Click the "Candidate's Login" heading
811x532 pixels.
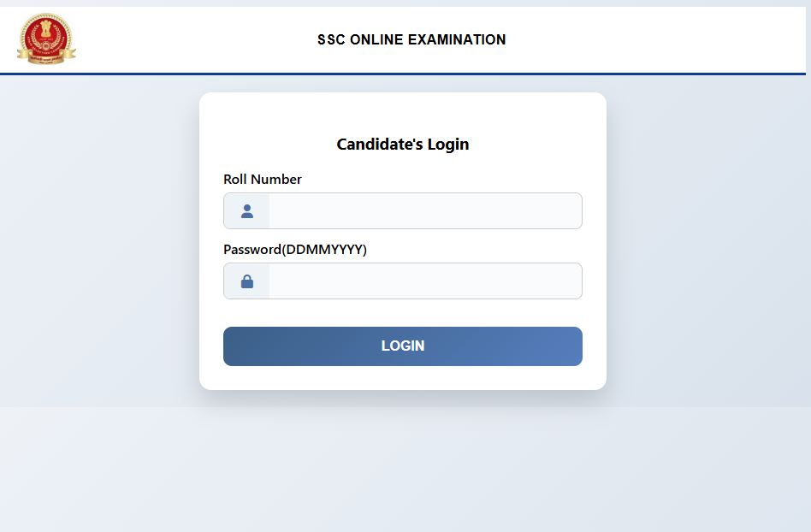[403, 145]
